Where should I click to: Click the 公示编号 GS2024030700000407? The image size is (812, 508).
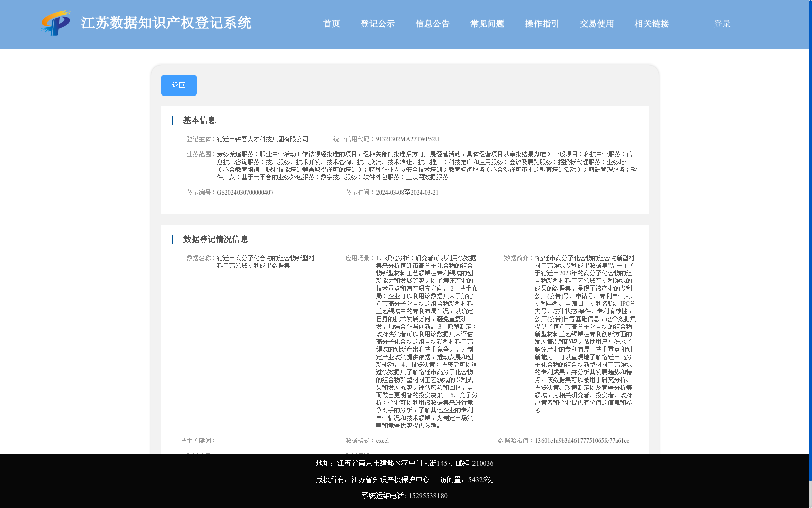pyautogui.click(x=245, y=192)
